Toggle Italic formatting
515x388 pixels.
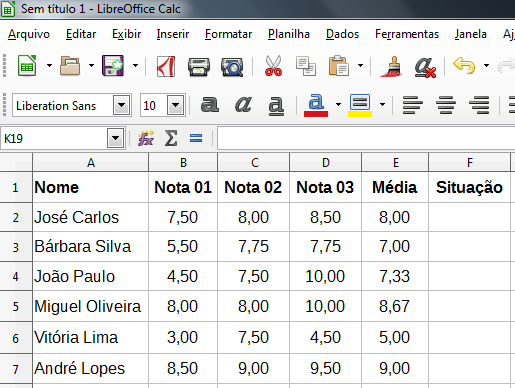pos(243,105)
